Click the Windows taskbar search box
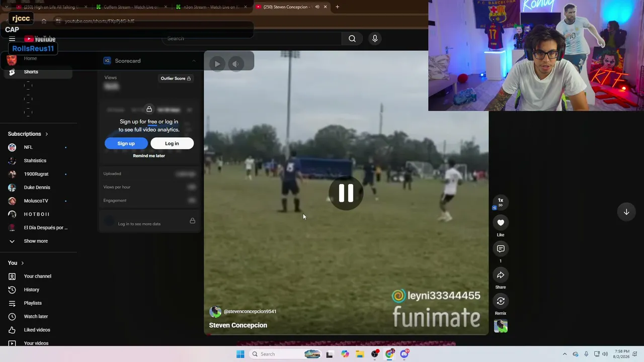The width and height of the screenshot is (644, 362). 285,354
